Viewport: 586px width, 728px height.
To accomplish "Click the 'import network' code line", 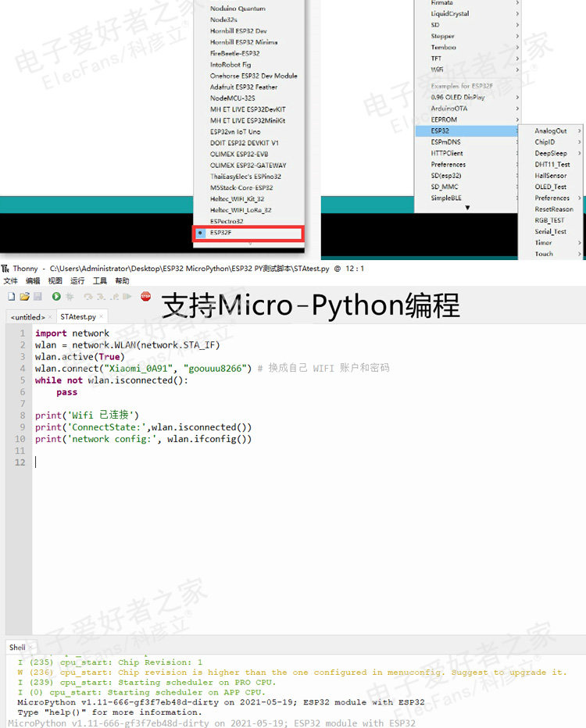I will pyautogui.click(x=72, y=334).
